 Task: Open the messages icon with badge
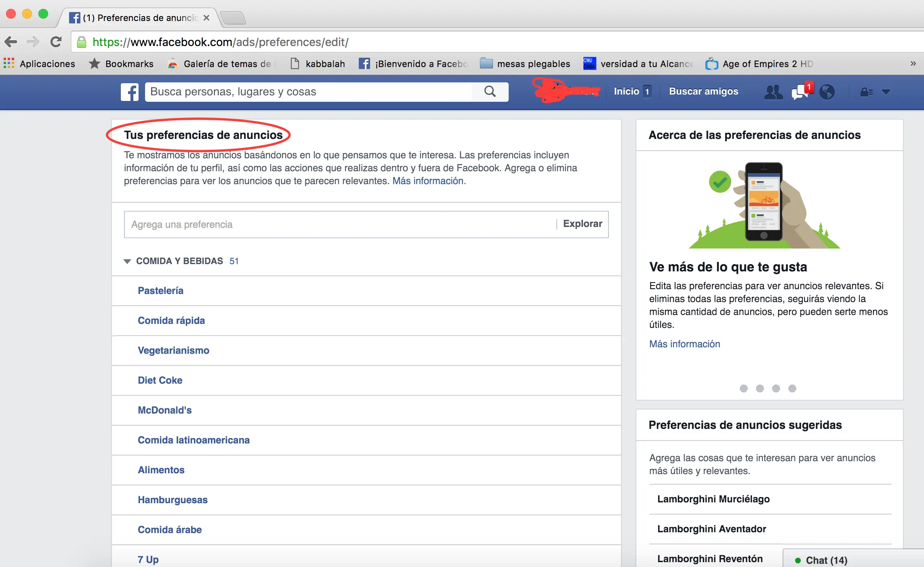tap(801, 92)
